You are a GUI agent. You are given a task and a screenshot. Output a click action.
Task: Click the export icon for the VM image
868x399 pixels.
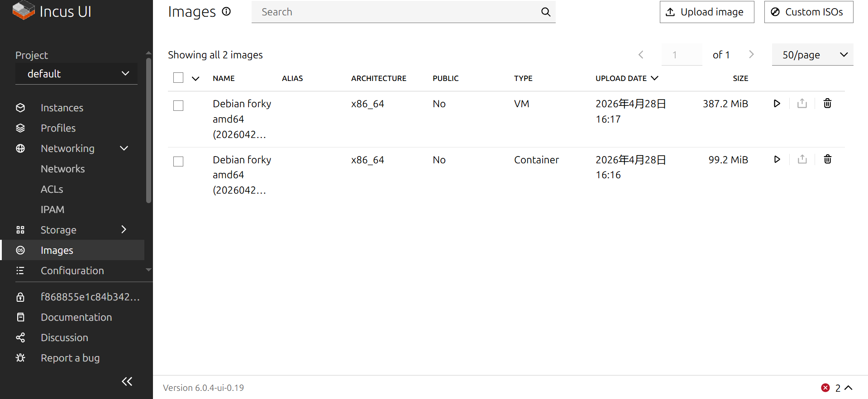click(x=802, y=104)
